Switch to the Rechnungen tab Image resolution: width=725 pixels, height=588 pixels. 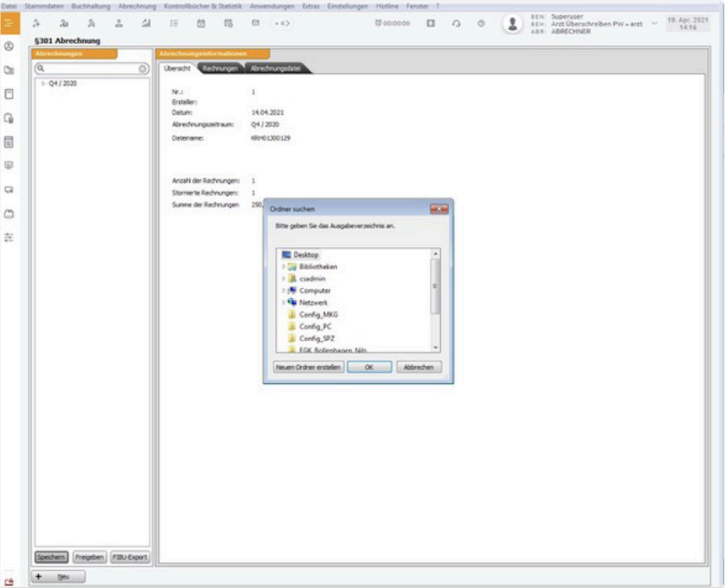[x=219, y=69]
